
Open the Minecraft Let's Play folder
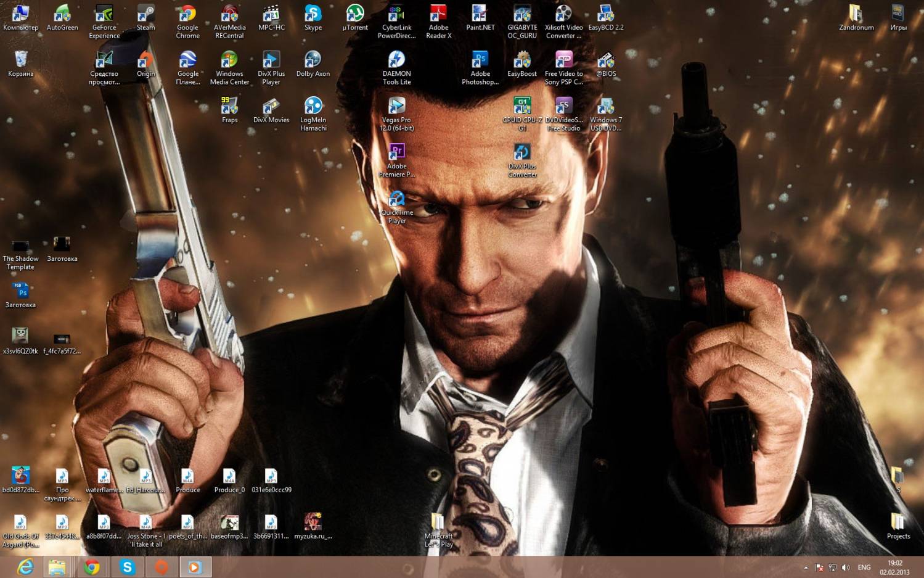coord(438,530)
